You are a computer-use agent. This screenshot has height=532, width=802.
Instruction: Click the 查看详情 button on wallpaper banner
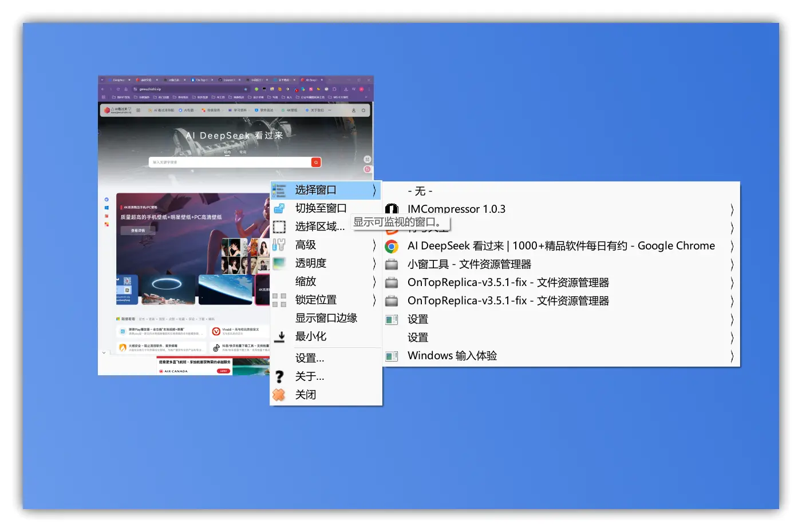tap(138, 231)
